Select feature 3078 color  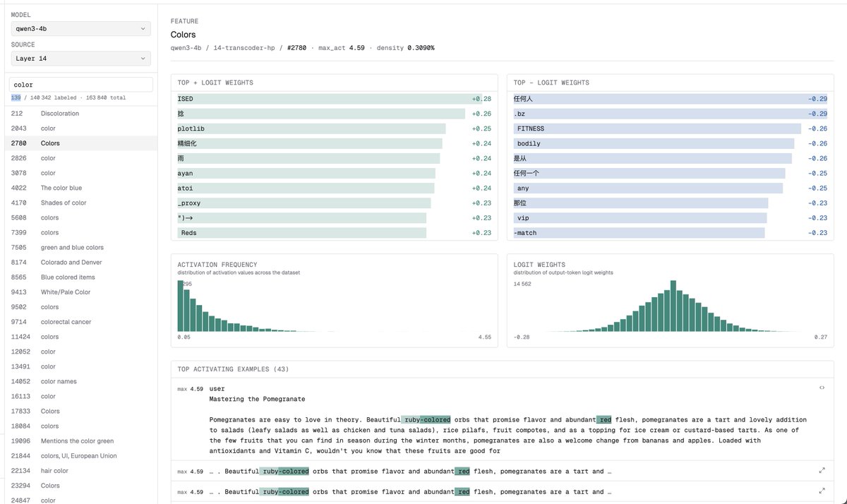tap(80, 173)
